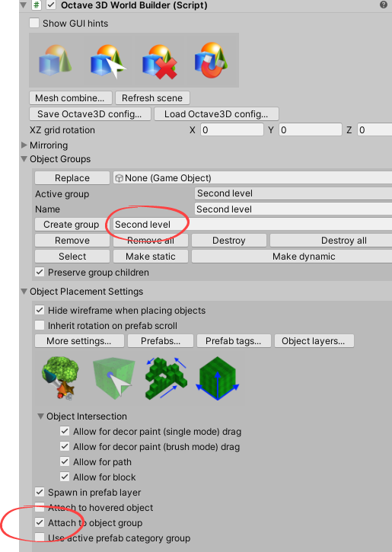Enable Show GUI hints checkbox
The height and width of the screenshot is (552, 392).
click(x=34, y=24)
